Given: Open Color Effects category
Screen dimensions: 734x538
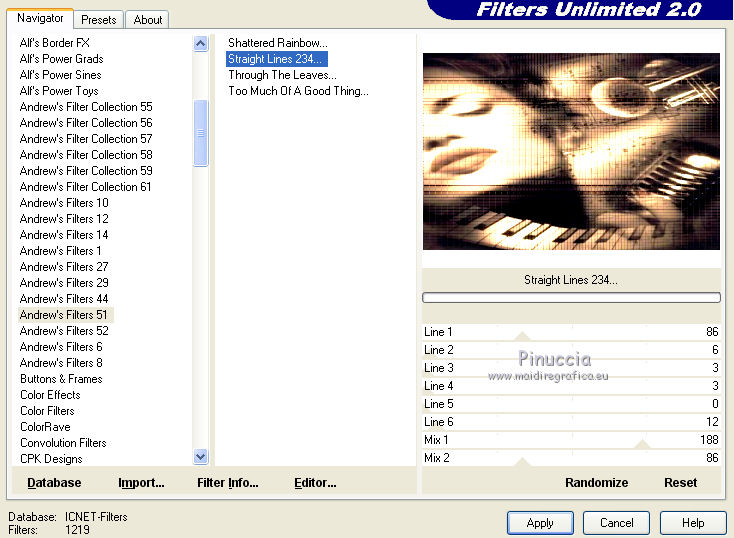Looking at the screenshot, I should coord(50,395).
